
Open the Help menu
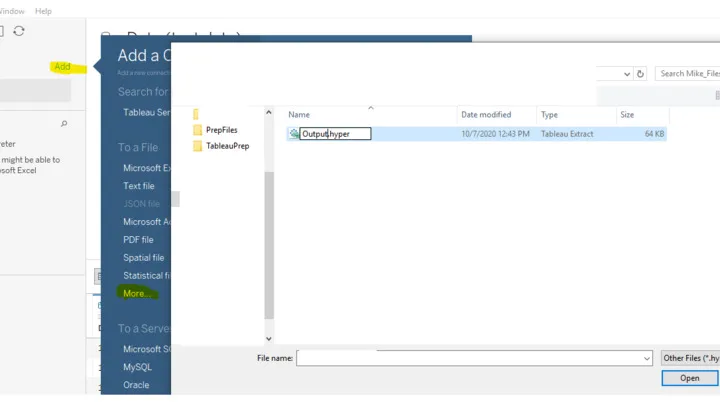pyautogui.click(x=43, y=11)
